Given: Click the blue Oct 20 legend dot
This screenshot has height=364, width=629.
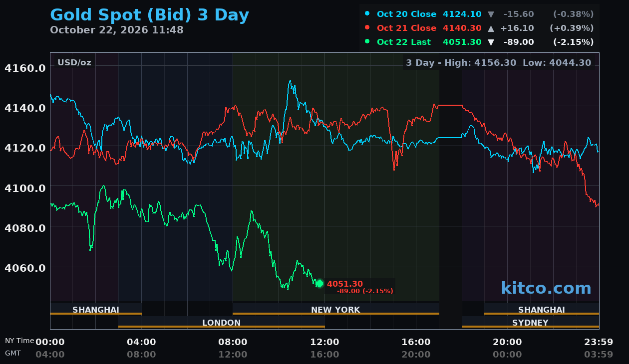Looking at the screenshot, I should [367, 13].
